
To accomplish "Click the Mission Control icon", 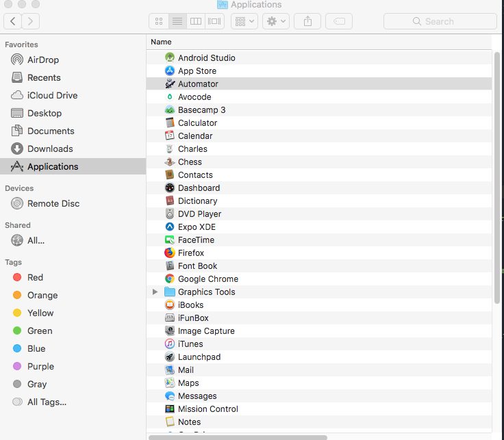I will (169, 409).
